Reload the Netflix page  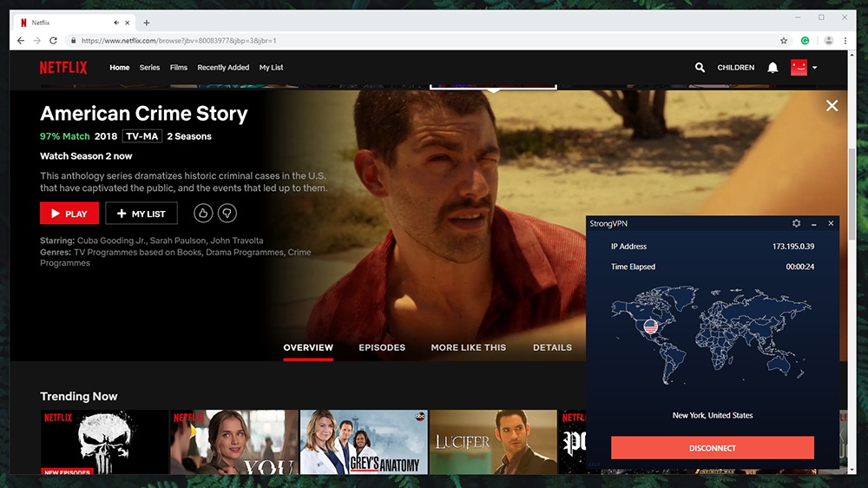53,41
